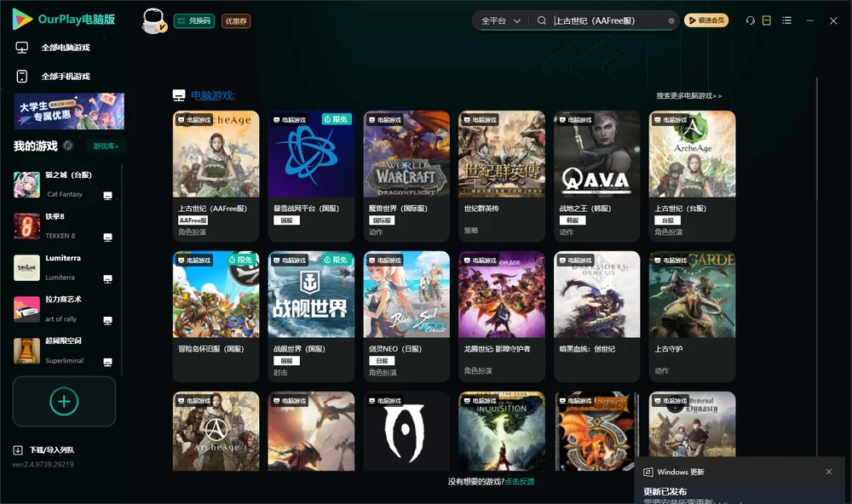Select 超阈限空间 in my games
The width and height of the screenshot is (852, 504).
click(66, 351)
